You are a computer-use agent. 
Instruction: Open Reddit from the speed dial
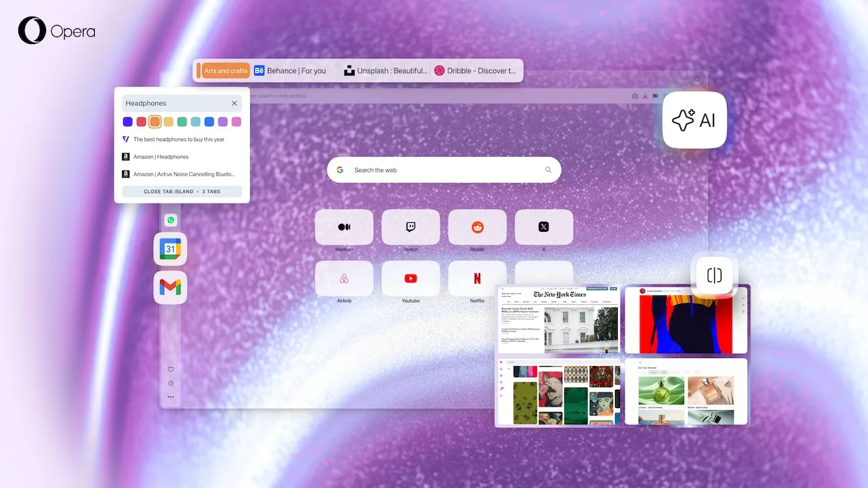coord(477,227)
